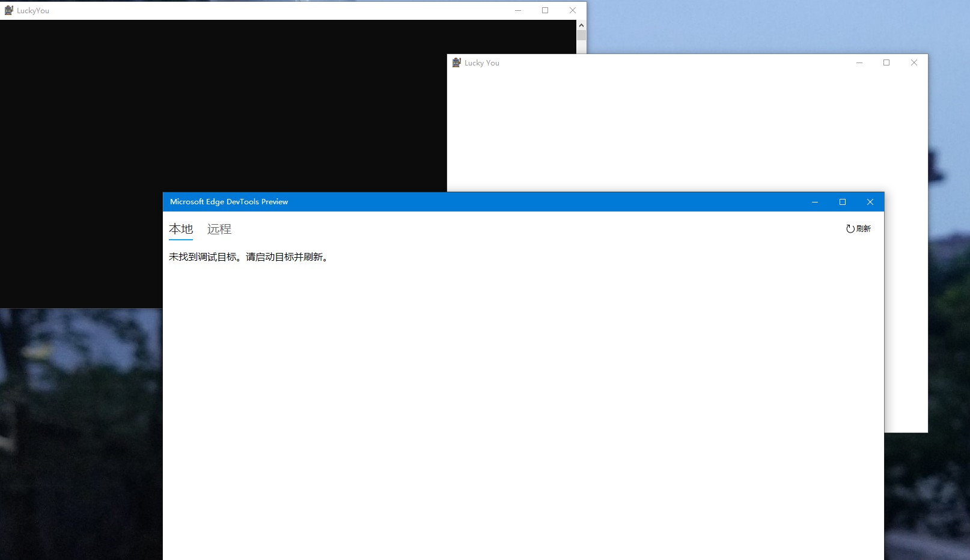Click the 刷新 refresh button
The width and height of the screenshot is (970, 560).
tap(858, 229)
